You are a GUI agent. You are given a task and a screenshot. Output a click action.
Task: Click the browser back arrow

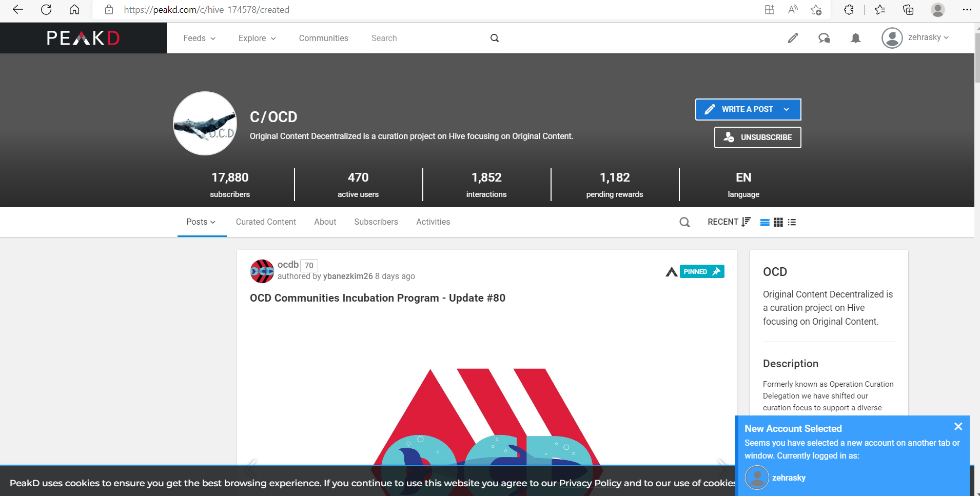18,10
